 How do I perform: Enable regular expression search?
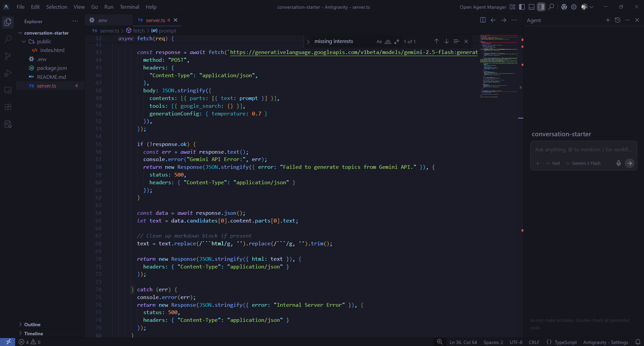397,41
